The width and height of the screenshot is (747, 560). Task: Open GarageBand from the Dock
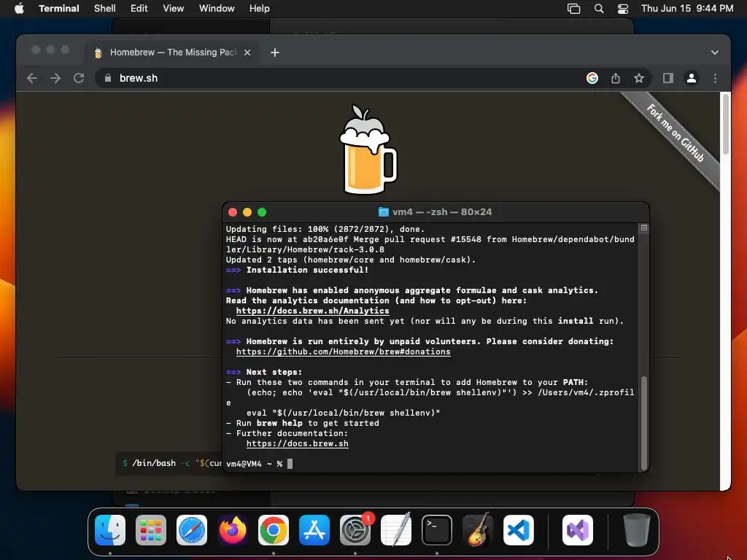pos(477,530)
